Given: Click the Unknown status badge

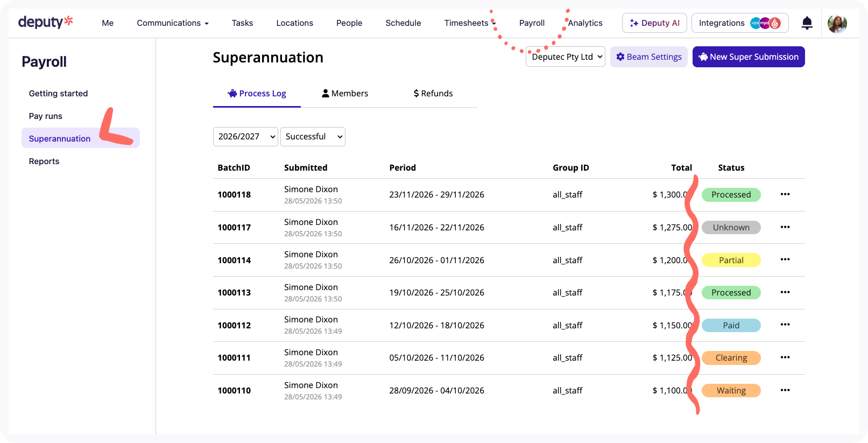Looking at the screenshot, I should coord(731,228).
